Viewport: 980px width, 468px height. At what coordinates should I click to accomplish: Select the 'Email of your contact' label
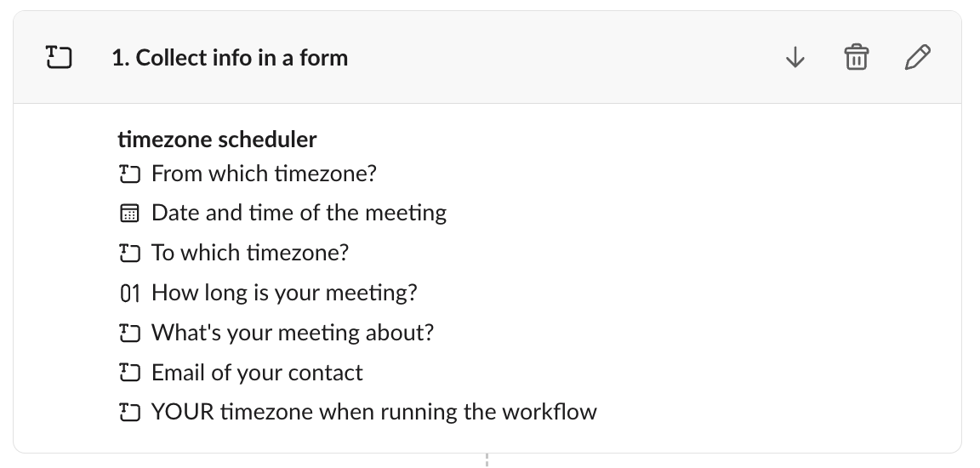click(257, 373)
